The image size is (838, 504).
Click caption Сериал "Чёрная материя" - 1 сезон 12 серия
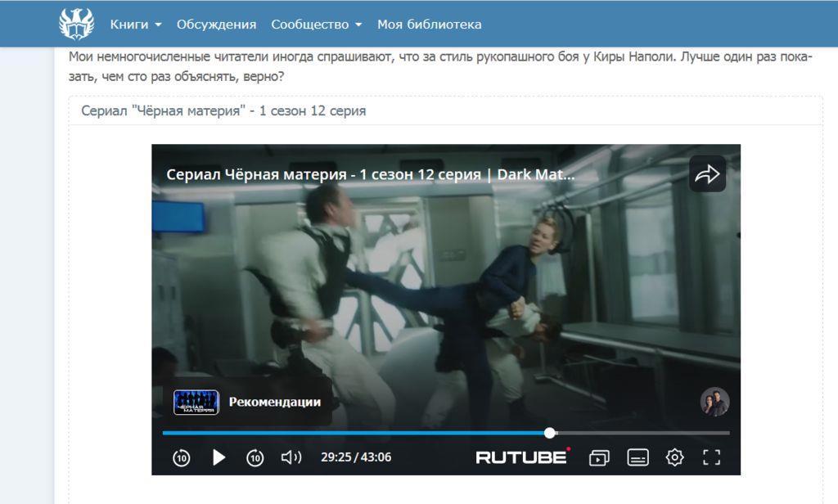pos(223,110)
